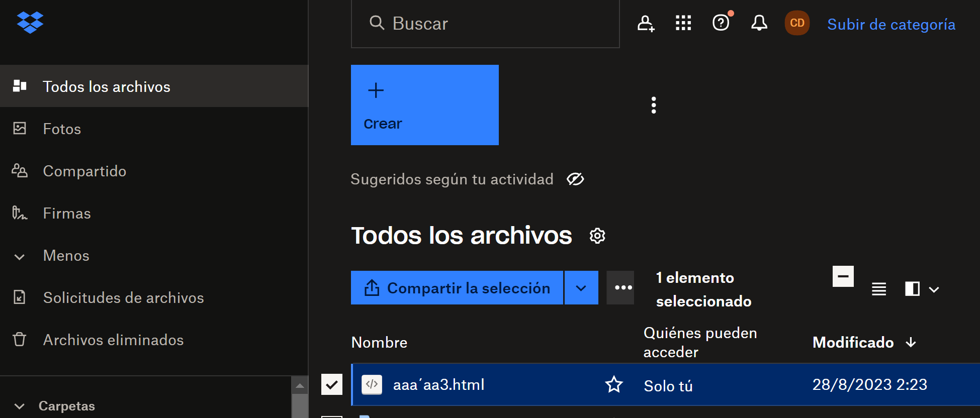Open the invite people icon
The image size is (980, 418).
pos(646,23)
